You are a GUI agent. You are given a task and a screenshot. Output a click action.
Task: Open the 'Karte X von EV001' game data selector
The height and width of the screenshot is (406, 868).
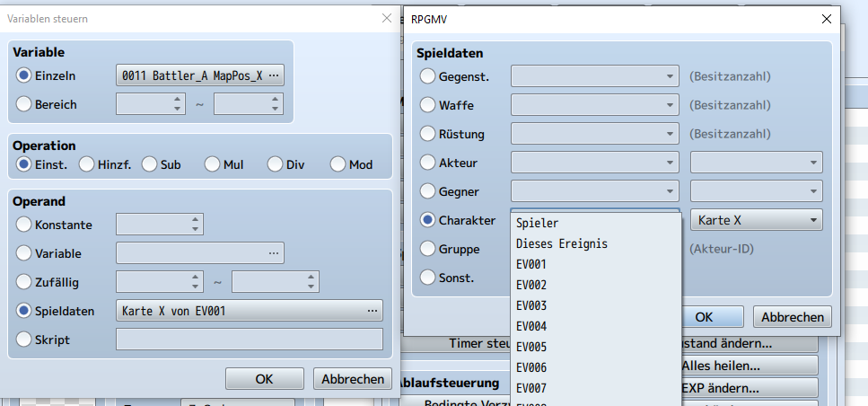250,311
